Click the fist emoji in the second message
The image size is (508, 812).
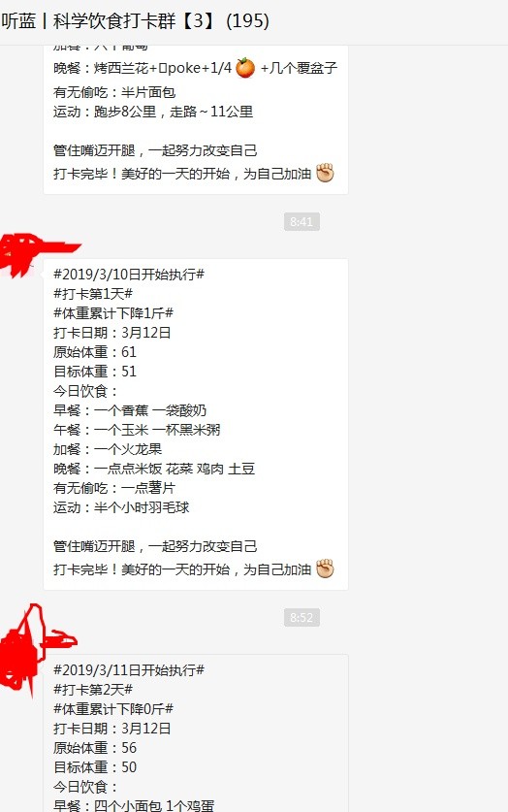pyautogui.click(x=325, y=568)
